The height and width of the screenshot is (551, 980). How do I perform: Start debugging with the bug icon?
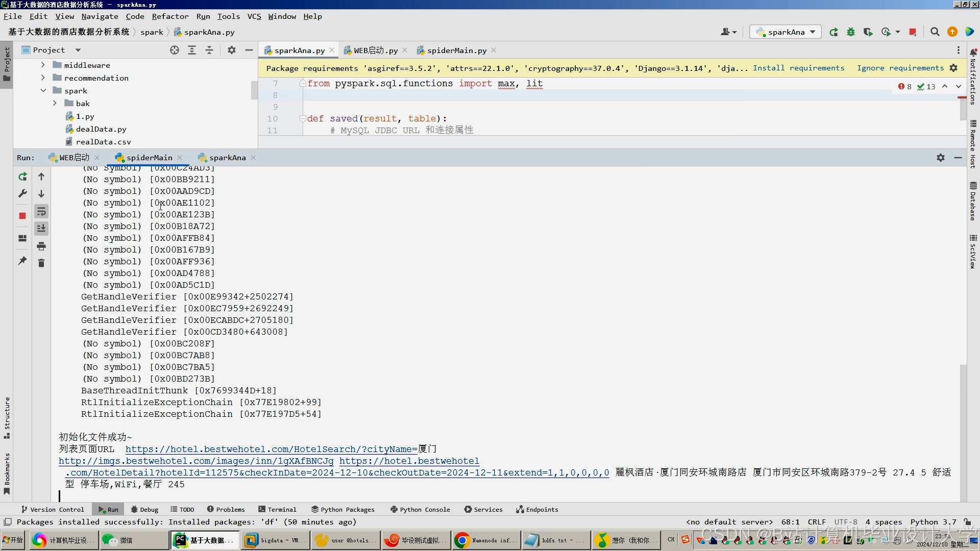pos(851,32)
